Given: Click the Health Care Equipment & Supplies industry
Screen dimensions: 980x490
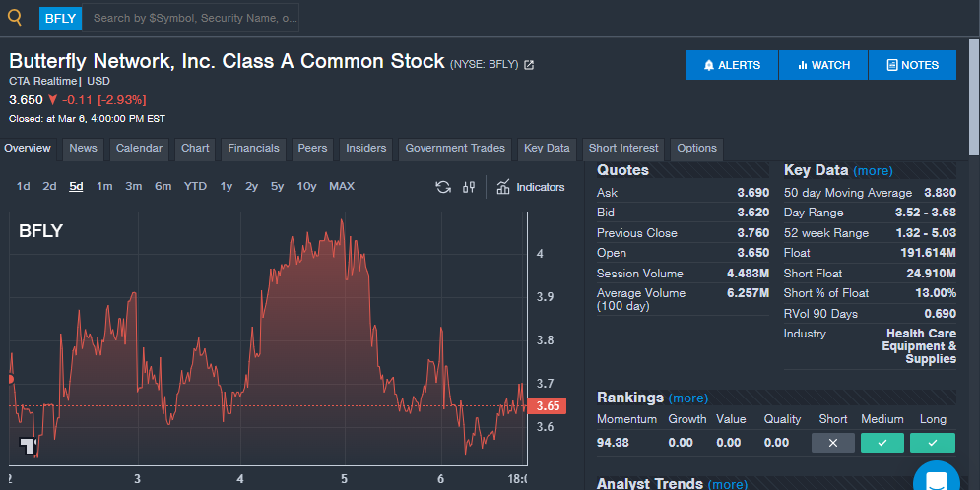Looking at the screenshot, I should pyautogui.click(x=919, y=346).
